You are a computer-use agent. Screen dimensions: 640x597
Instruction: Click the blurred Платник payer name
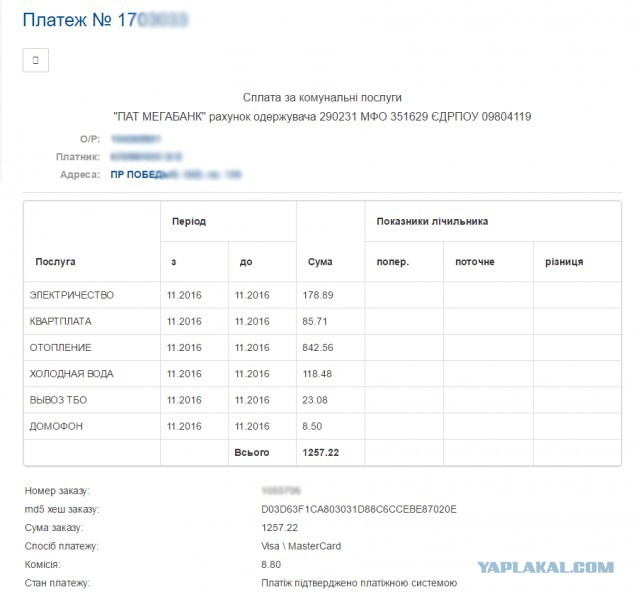click(x=145, y=157)
